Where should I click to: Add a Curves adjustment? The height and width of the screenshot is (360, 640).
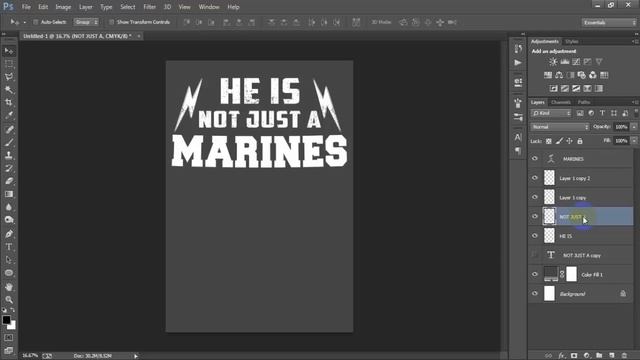tap(576, 62)
